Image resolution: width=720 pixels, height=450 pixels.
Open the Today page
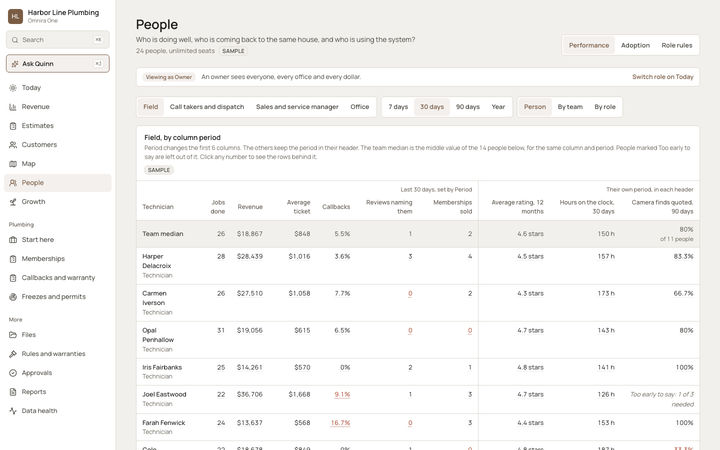pos(58,88)
